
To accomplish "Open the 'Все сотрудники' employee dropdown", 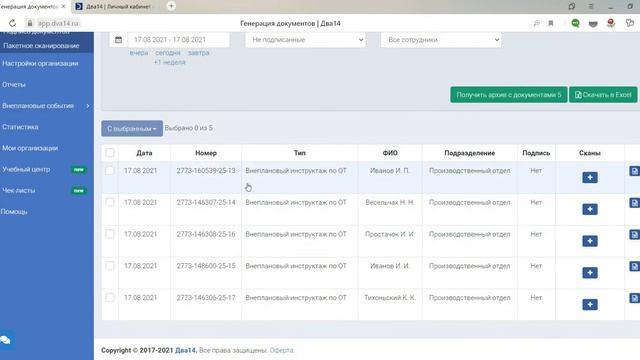I will (x=441, y=40).
